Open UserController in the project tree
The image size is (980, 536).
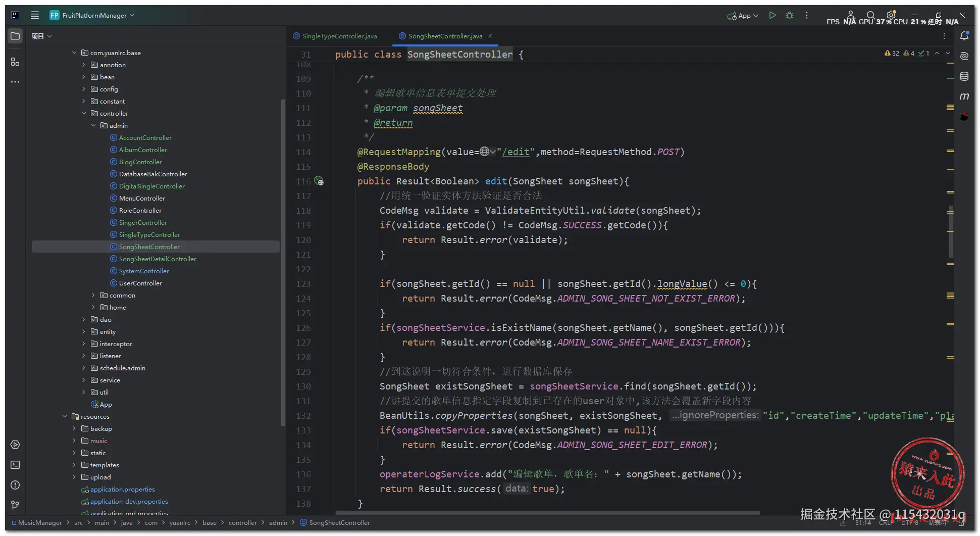[140, 283]
